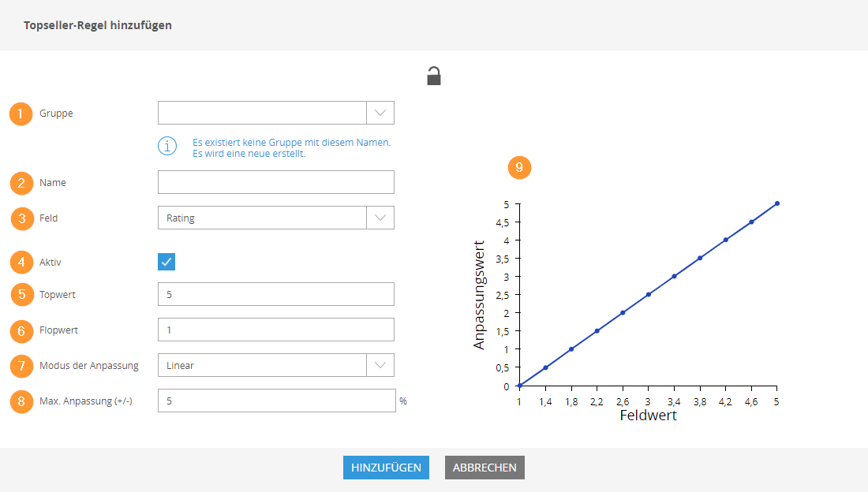The height and width of the screenshot is (492, 868).
Task: Open the Gruppe dropdown arrow
Action: tap(380, 113)
